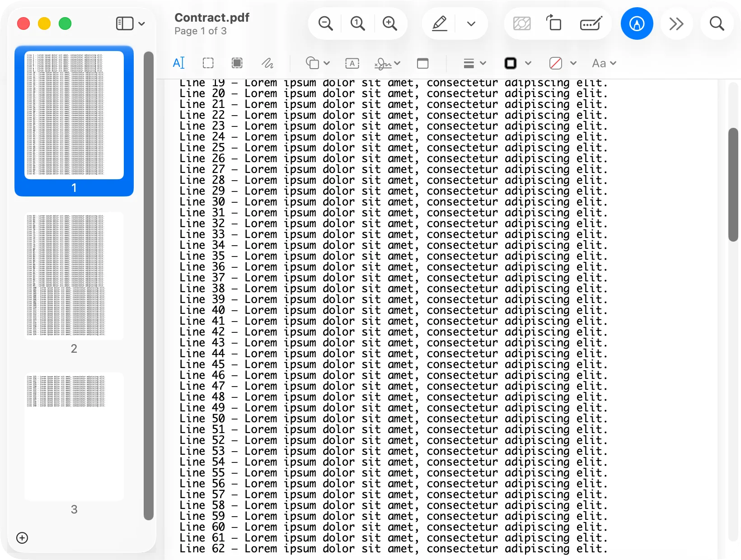Click the page number 2 label

pyautogui.click(x=74, y=349)
